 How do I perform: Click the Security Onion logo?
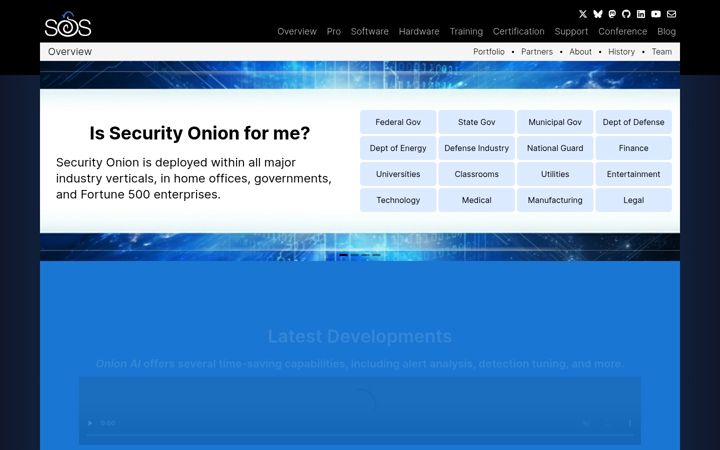68,24
